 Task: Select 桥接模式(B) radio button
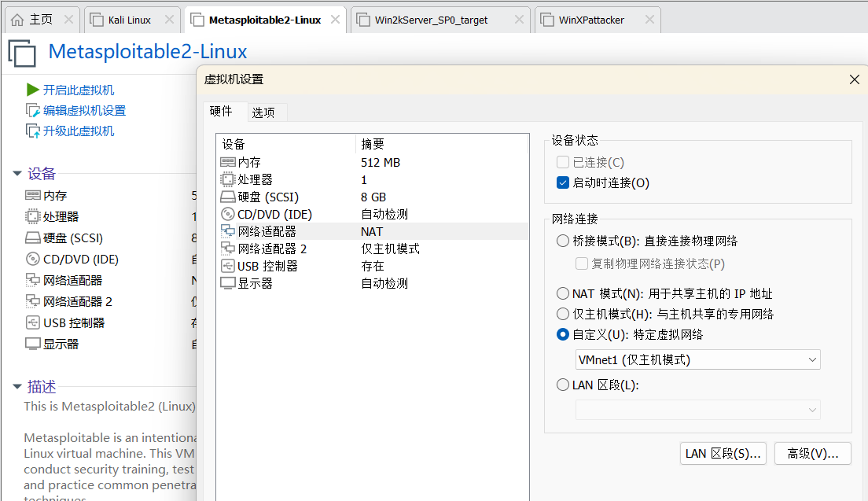coord(562,241)
